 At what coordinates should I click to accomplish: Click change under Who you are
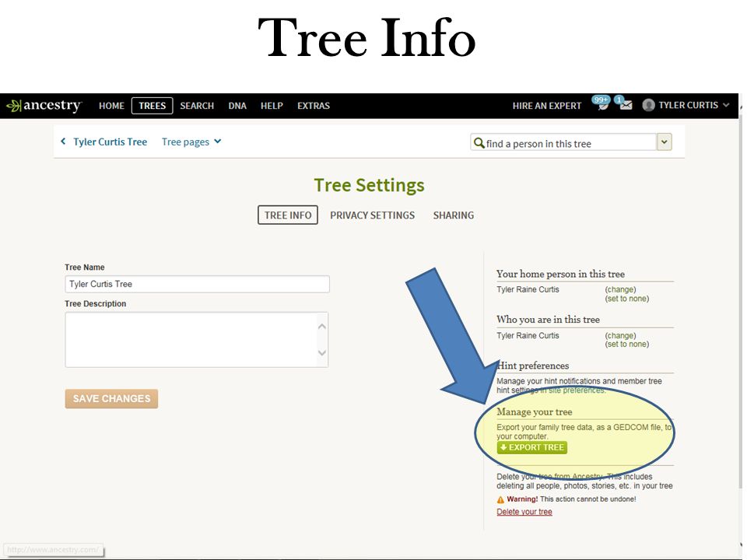620,336
